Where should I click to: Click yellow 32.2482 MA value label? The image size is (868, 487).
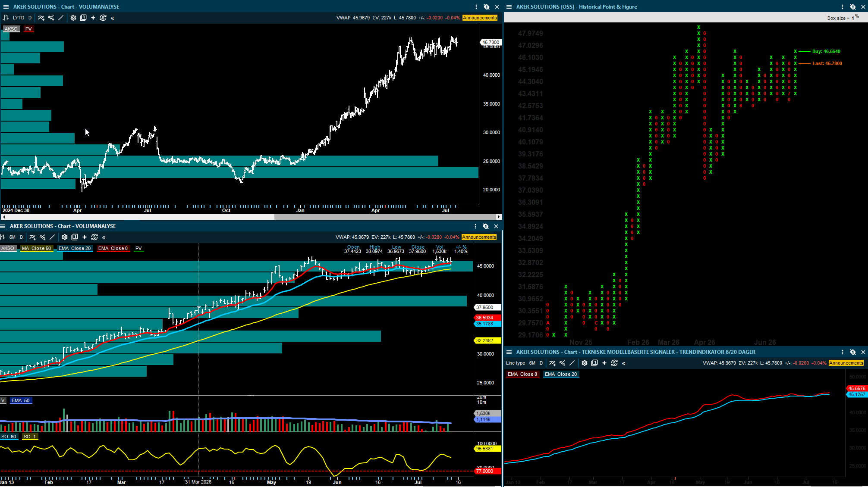487,340
